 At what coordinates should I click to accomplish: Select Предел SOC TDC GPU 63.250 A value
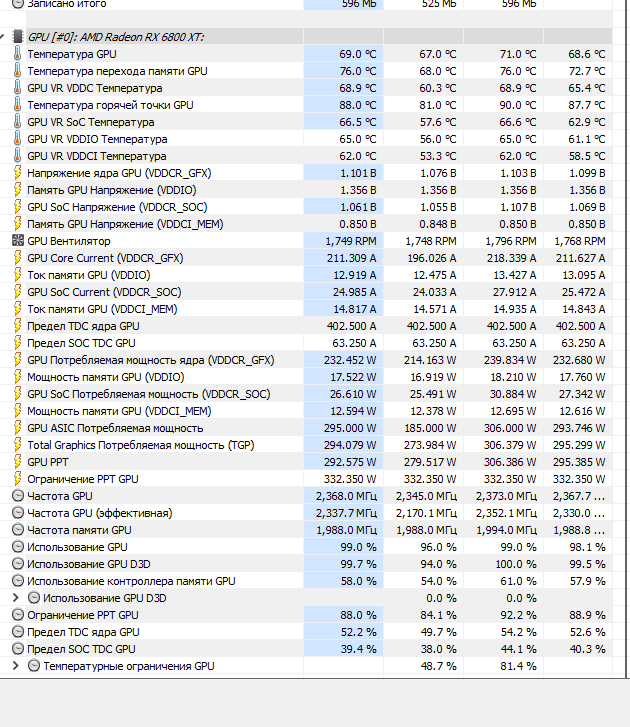pos(354,343)
